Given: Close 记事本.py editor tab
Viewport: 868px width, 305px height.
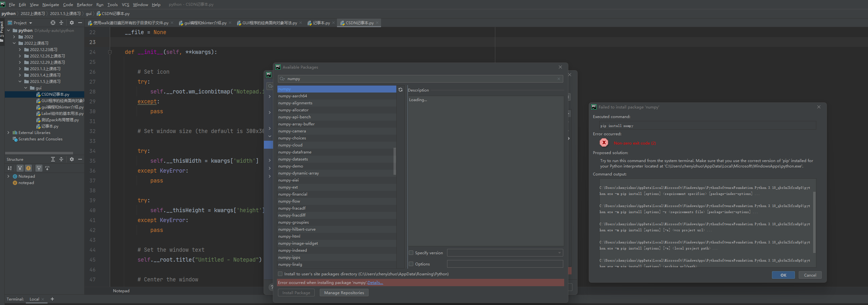Looking at the screenshot, I should point(333,23).
